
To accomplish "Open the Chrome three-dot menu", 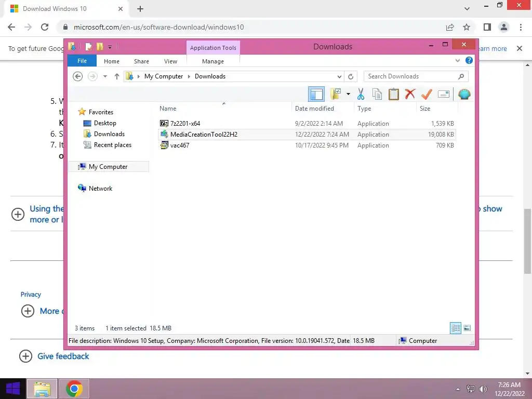I will [x=521, y=27].
